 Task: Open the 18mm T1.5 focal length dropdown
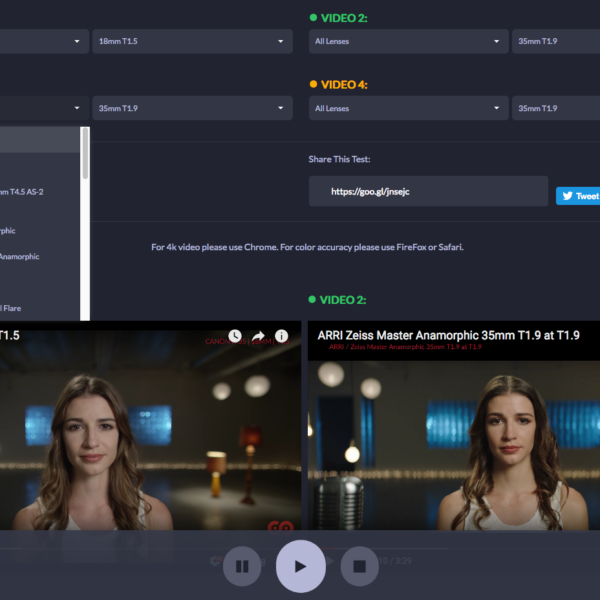point(192,41)
